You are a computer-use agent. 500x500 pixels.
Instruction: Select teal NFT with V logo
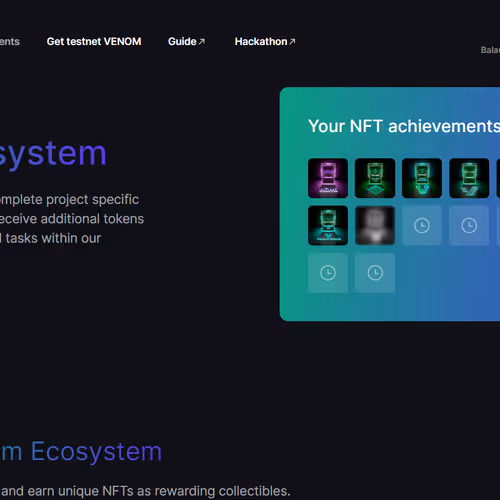pyautogui.click(x=328, y=226)
